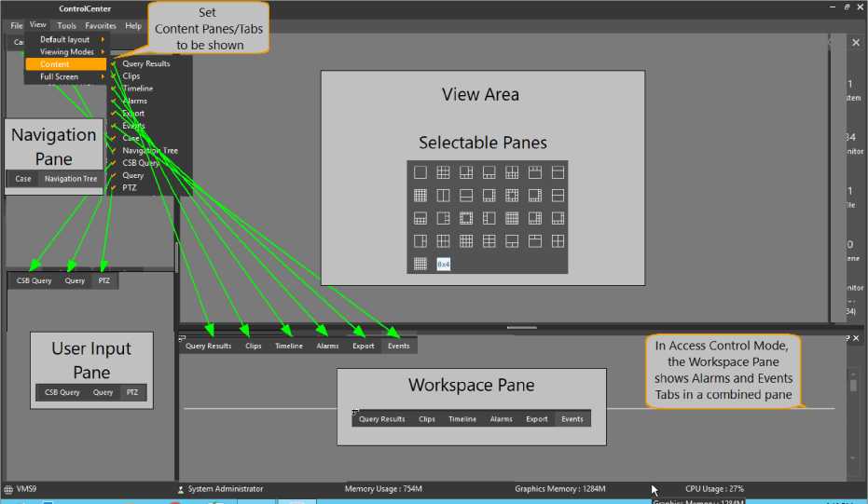Click the System Administrator user icon

pyautogui.click(x=181, y=489)
